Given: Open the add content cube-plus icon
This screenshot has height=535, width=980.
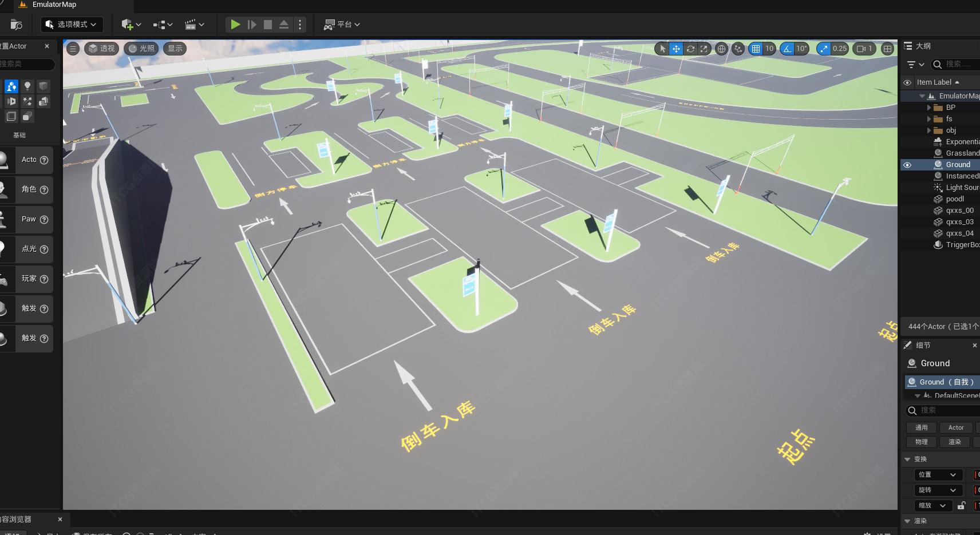Looking at the screenshot, I should [131, 25].
